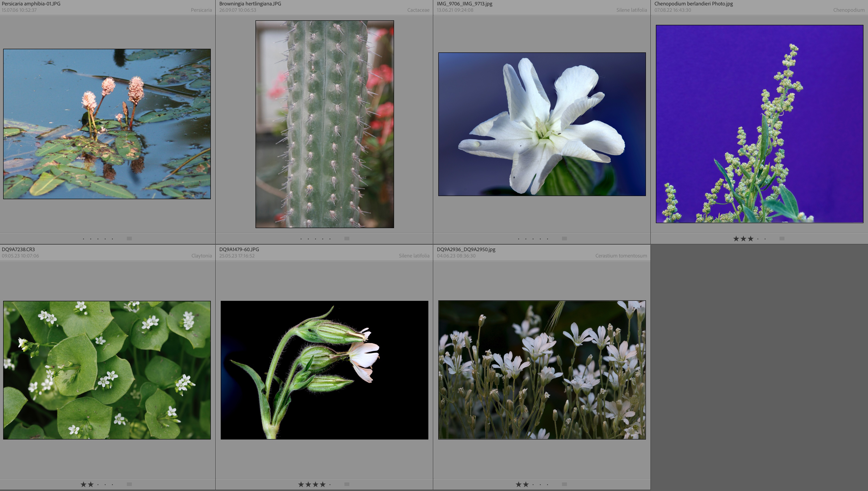Select the Chenopodium berlandieri purple-background thumbnail
The height and width of the screenshot is (491, 868).
759,124
